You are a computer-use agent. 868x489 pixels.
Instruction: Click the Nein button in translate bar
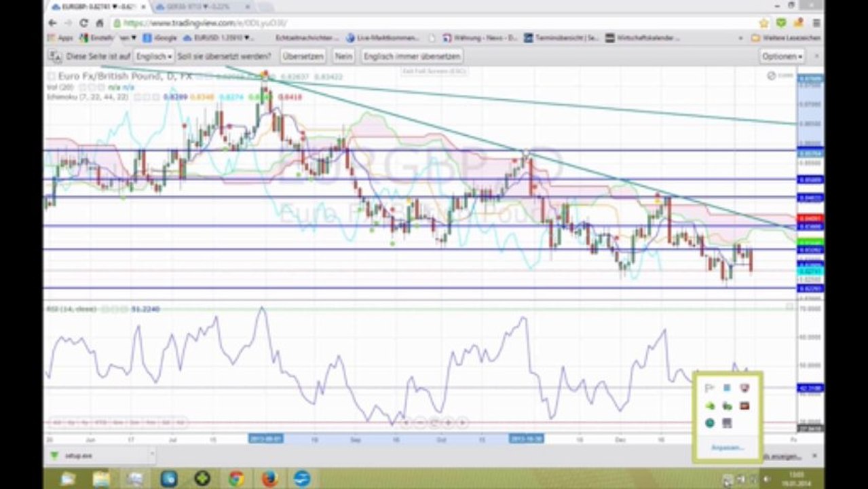click(343, 56)
